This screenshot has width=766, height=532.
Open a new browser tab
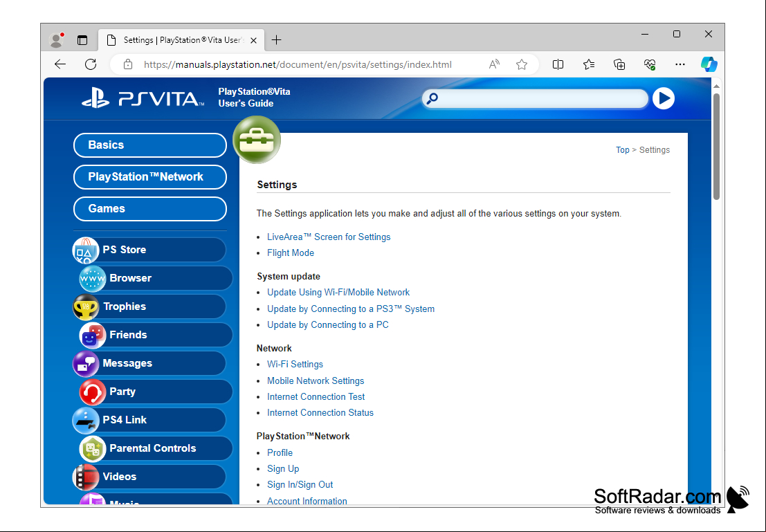pyautogui.click(x=277, y=40)
